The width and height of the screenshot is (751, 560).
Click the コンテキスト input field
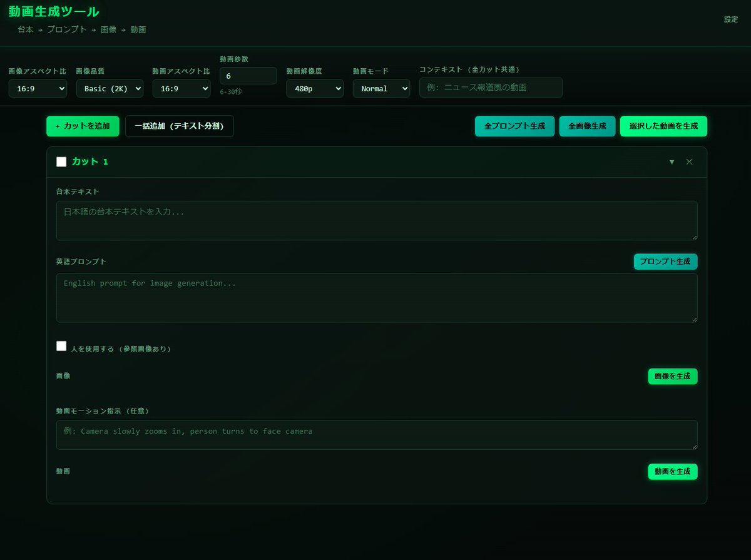pos(491,88)
